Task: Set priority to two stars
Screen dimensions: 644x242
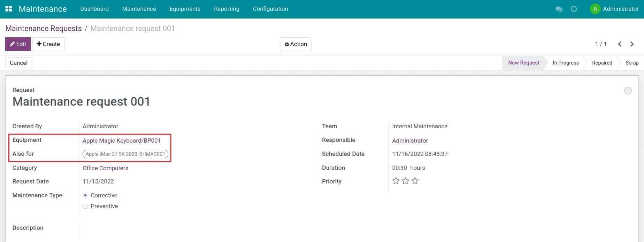Action: coord(405,181)
